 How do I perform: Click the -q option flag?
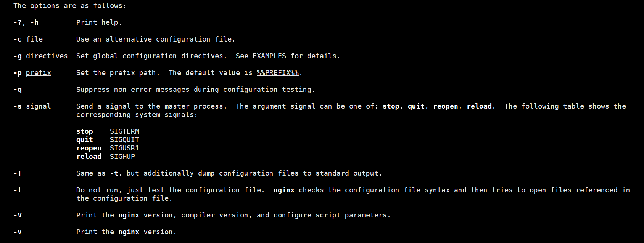point(18,90)
